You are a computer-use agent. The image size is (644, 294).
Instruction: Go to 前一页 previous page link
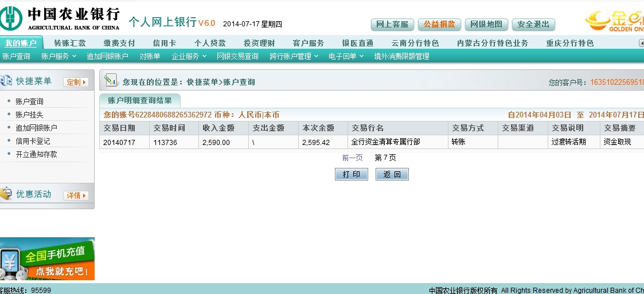click(352, 158)
